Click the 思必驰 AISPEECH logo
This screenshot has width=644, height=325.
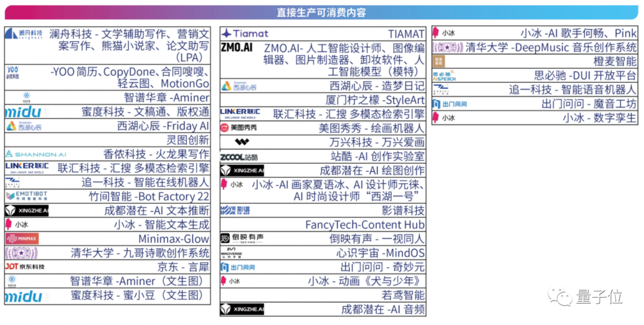point(444,76)
